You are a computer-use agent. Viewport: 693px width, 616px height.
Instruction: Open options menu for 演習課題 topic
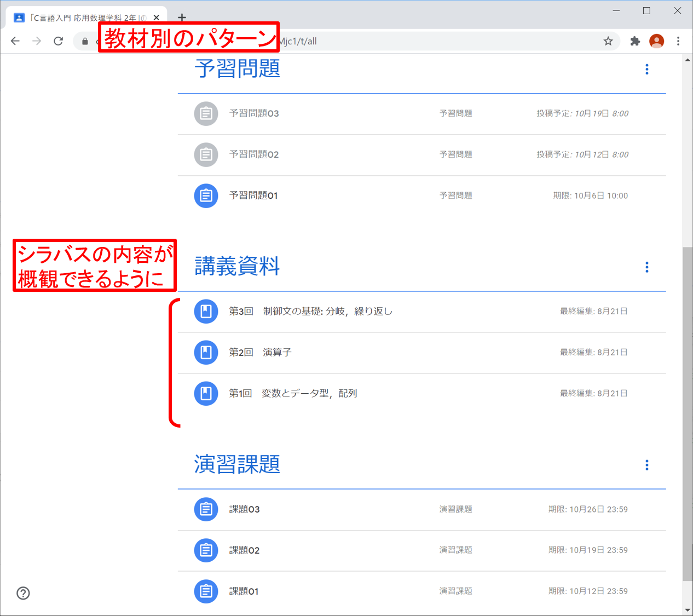[647, 465]
